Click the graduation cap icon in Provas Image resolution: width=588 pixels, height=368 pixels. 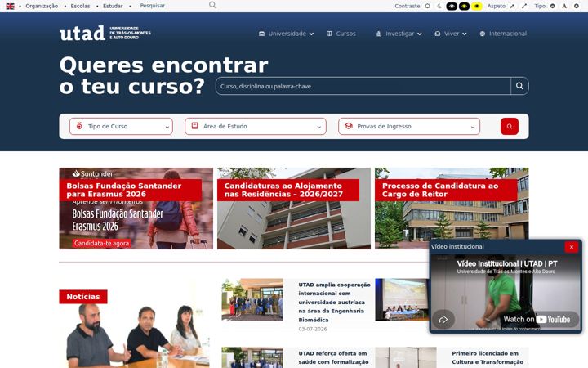point(349,126)
